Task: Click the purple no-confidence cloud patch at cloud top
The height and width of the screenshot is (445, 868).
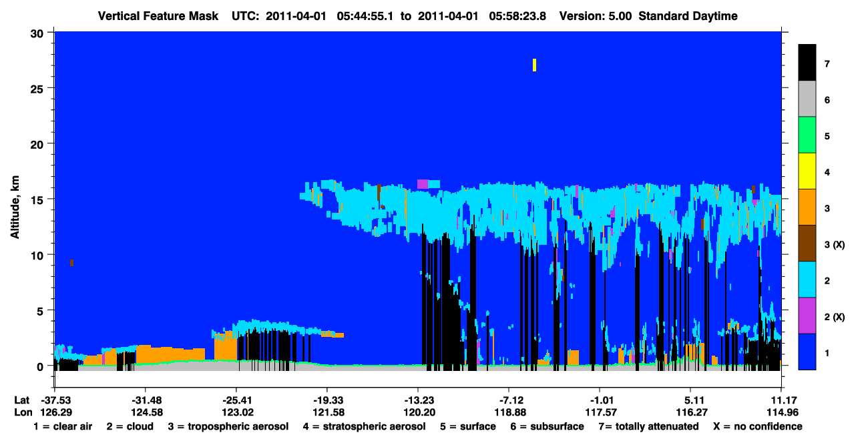Action: [x=423, y=183]
